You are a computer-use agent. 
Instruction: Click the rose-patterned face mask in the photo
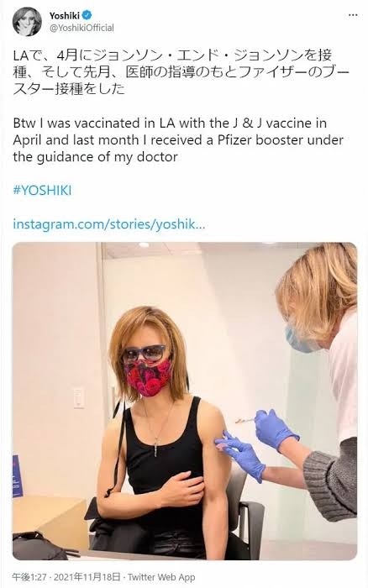(x=147, y=377)
